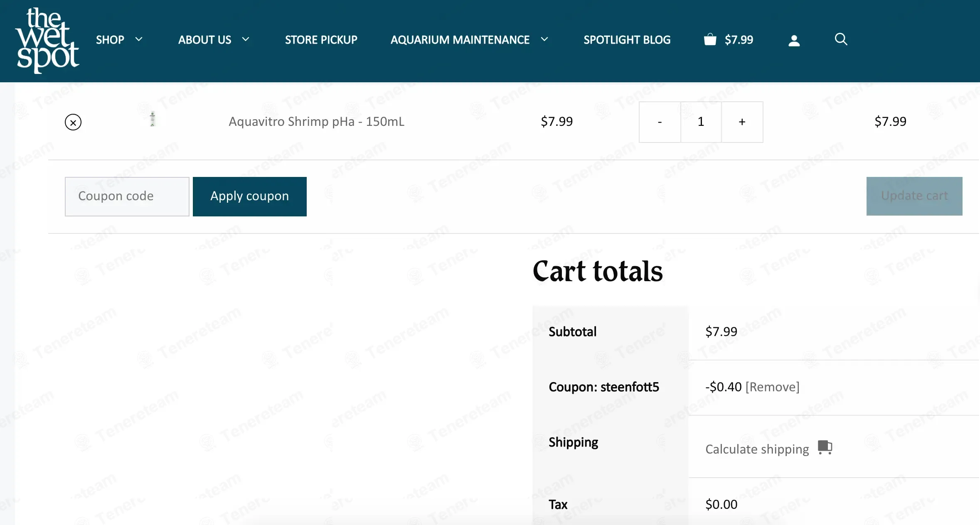
Task: Click the shipping truck icon
Action: [825, 447]
